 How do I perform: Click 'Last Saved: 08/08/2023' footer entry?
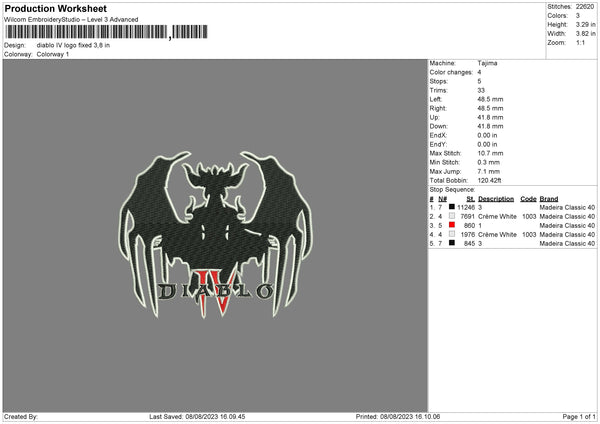point(197,417)
